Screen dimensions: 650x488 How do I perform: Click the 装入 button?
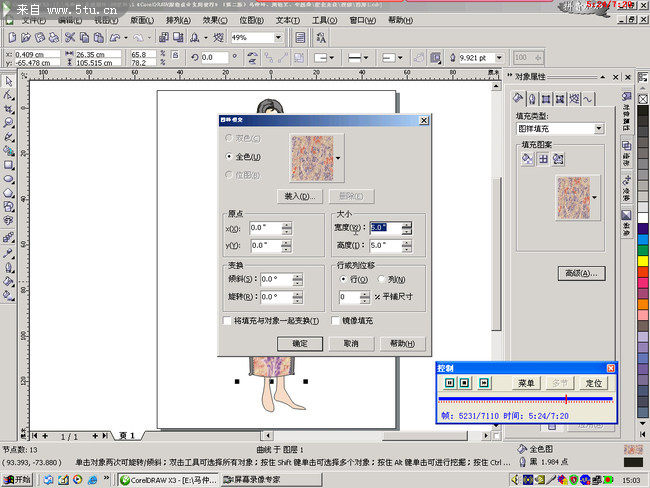pos(300,196)
